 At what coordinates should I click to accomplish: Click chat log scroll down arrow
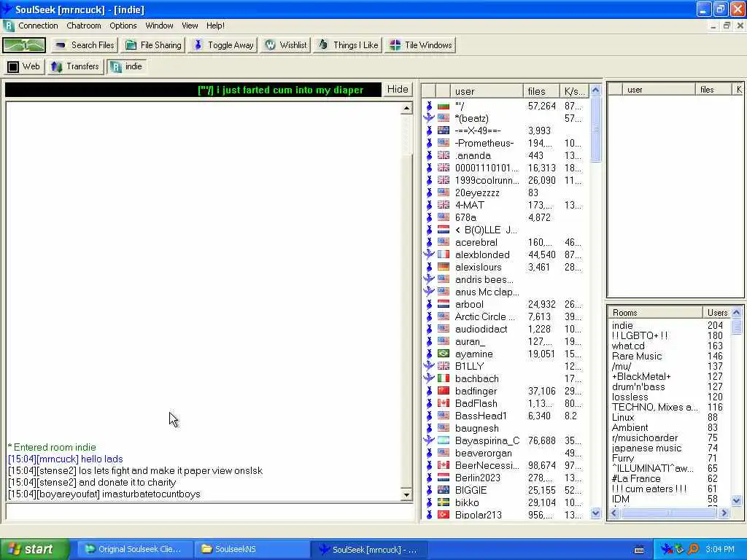coord(406,495)
